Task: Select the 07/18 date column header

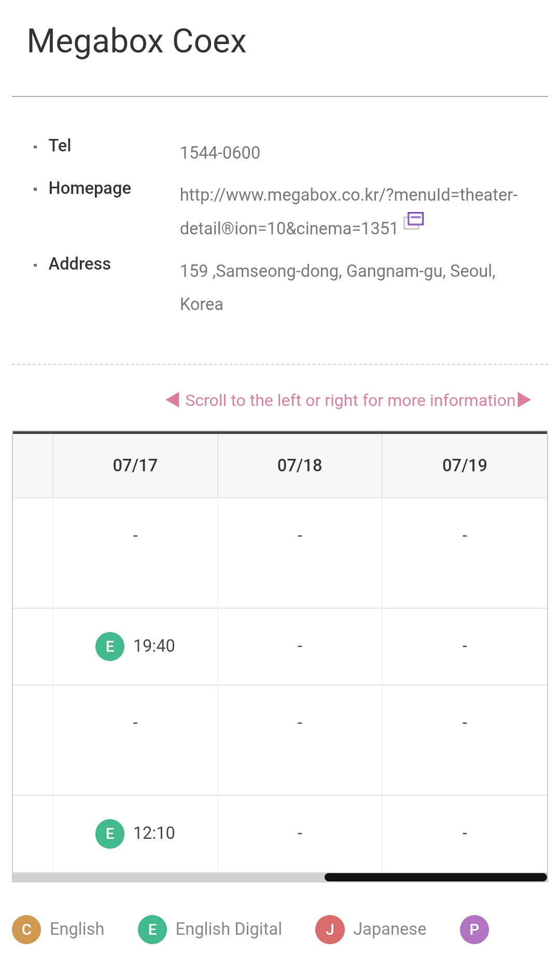Action: 300,466
